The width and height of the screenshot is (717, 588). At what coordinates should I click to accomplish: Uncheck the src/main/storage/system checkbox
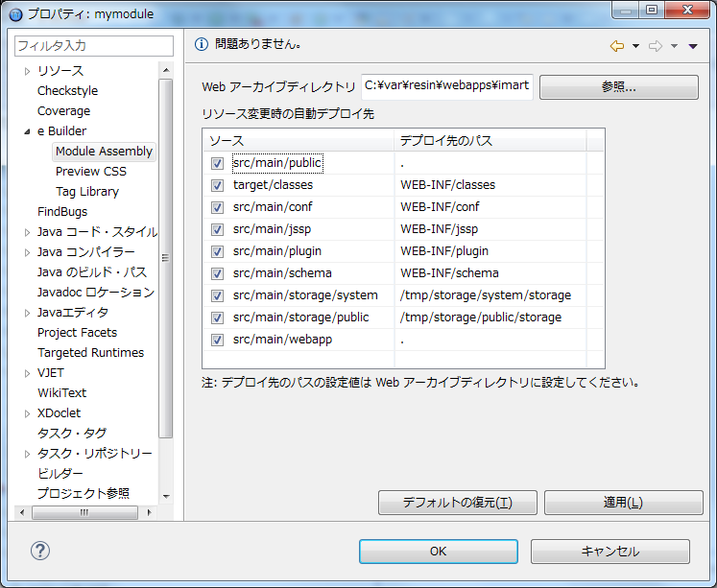point(217,295)
